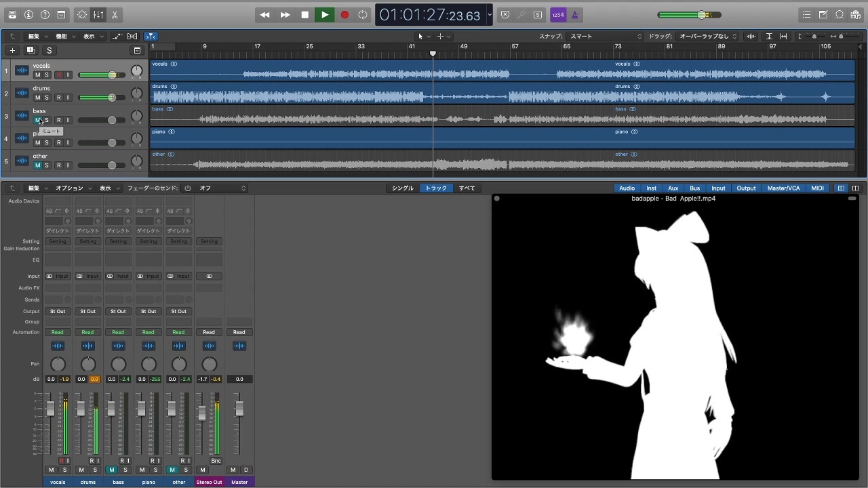Open the List Editors icon
Image resolution: width=868 pixels, height=488 pixels.
point(806,15)
